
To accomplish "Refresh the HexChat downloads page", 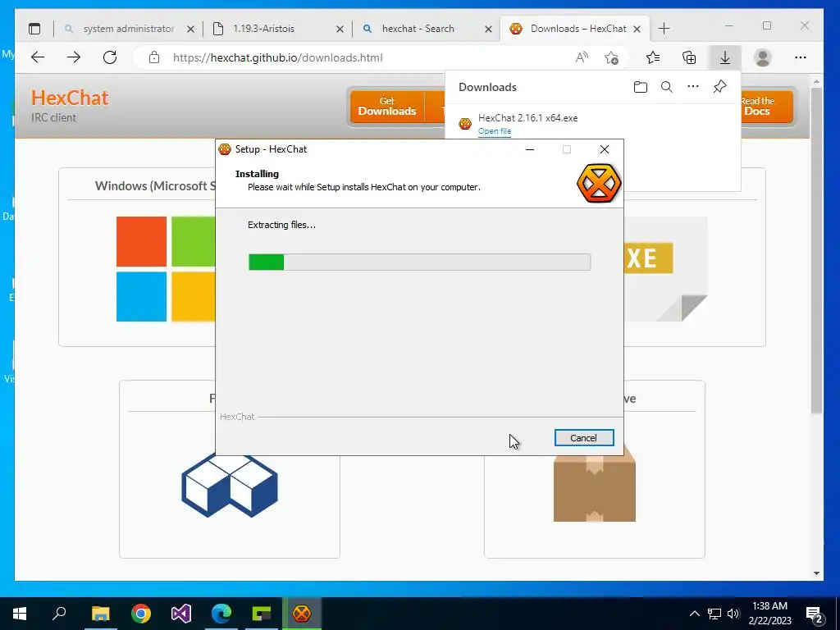I will [110, 57].
